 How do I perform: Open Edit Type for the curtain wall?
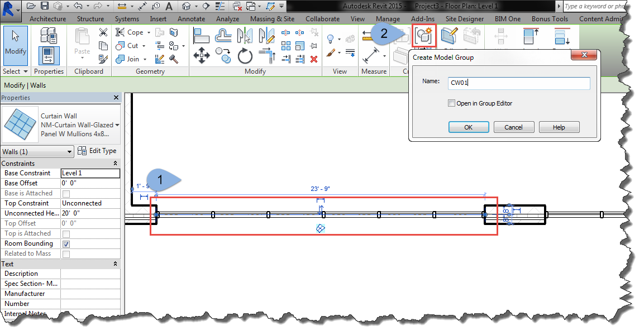pos(98,150)
